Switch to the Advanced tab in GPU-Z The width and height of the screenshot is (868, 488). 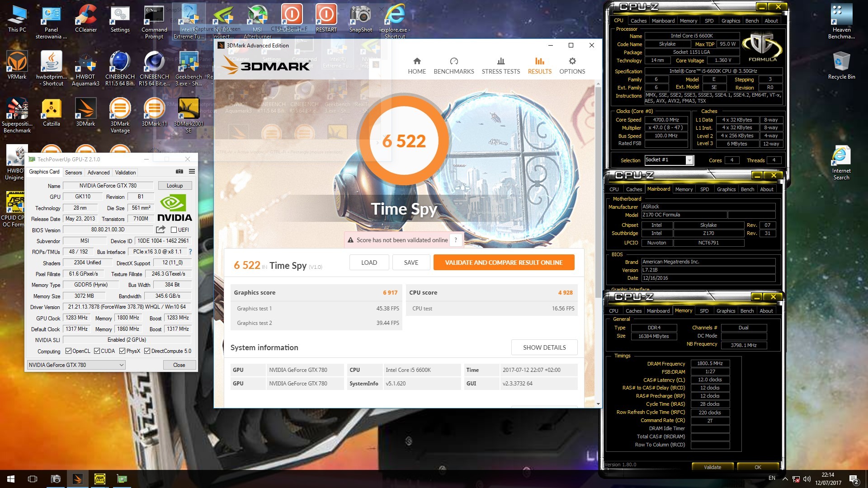(x=99, y=172)
